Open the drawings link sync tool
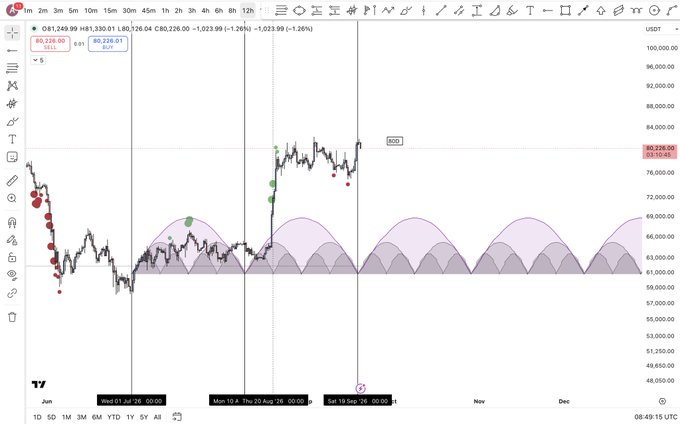This screenshot has height=424, width=680. point(12,293)
